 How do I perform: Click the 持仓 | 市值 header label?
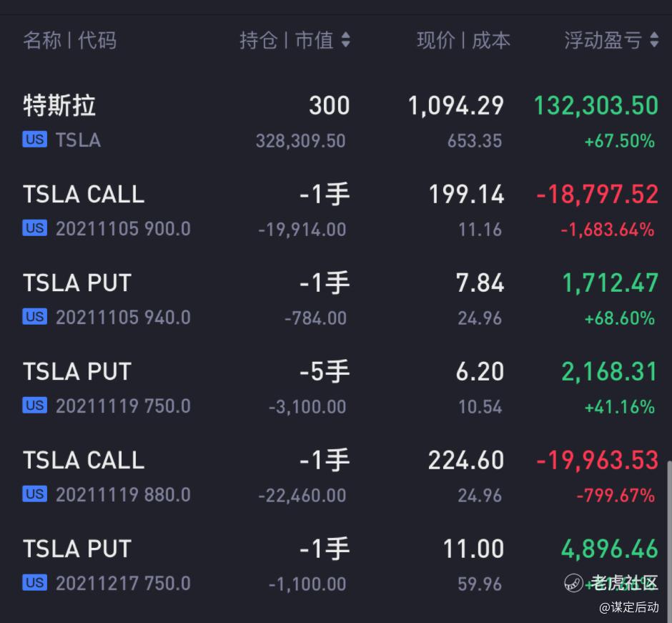click(x=287, y=40)
